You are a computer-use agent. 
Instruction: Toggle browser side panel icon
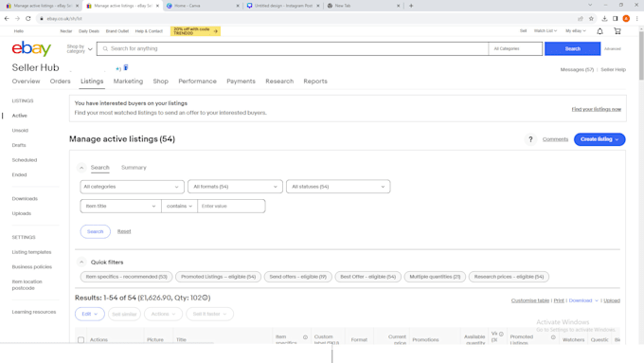pos(616,19)
